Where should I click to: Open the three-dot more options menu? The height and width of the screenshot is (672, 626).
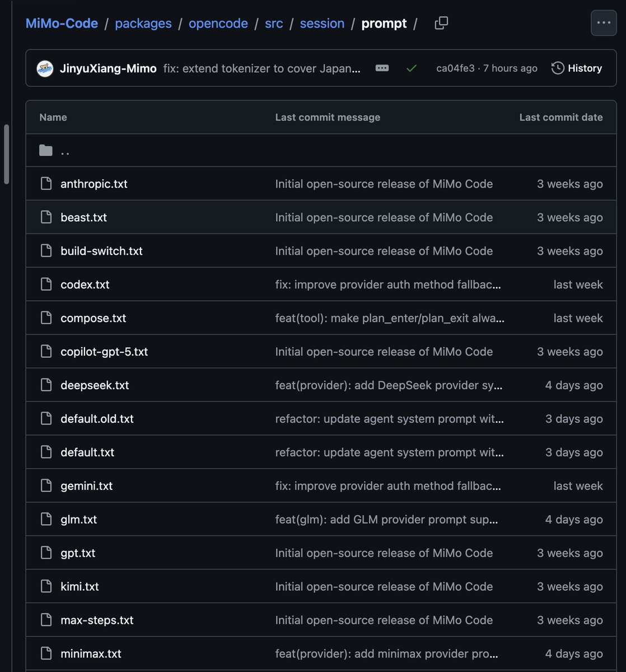604,23
